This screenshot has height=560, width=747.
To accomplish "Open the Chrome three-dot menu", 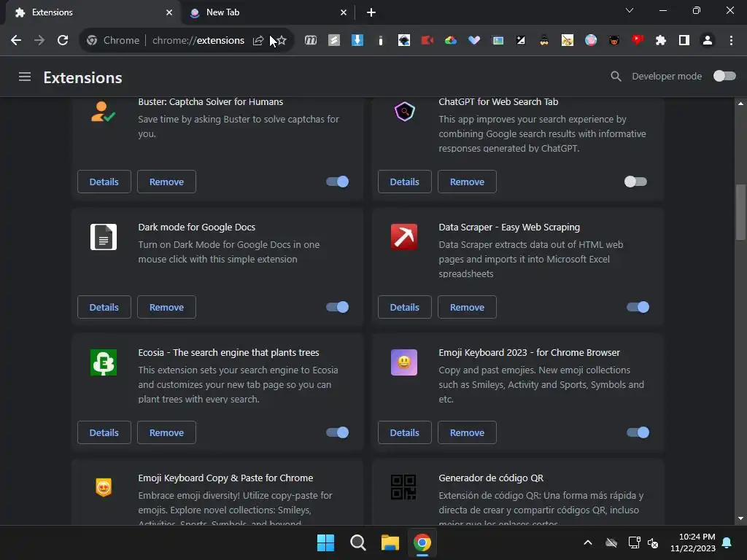I will 731,41.
